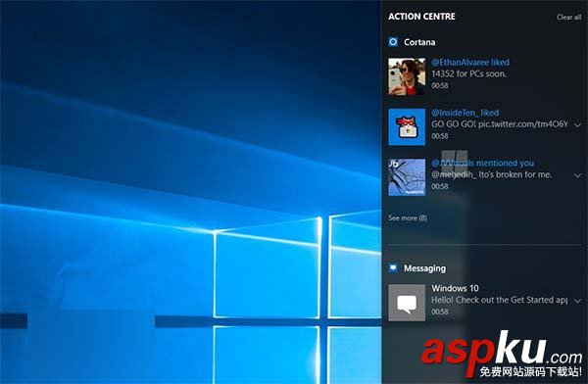Clear all notifications

568,17
